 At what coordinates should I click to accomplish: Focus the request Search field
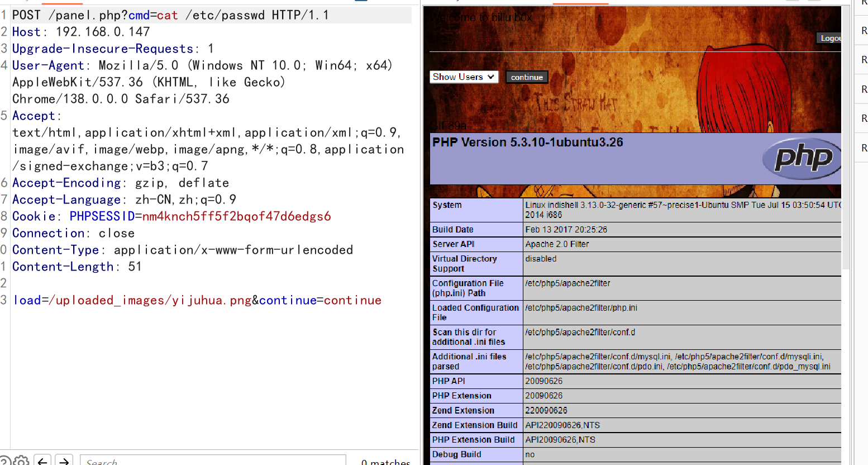[212, 461]
